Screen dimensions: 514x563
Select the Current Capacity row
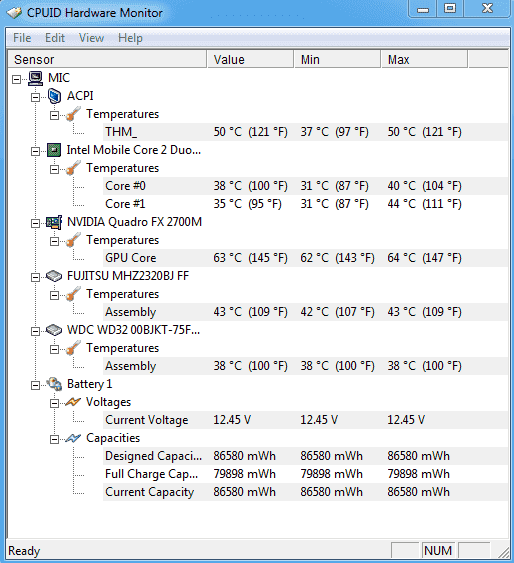(x=305, y=492)
